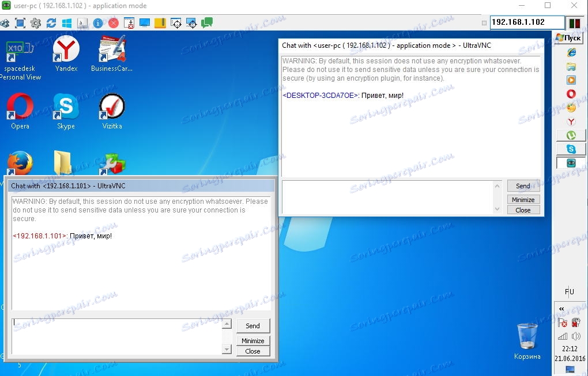The height and width of the screenshot is (376, 588).
Task: Click the power battery tray icon
Action: click(576, 322)
